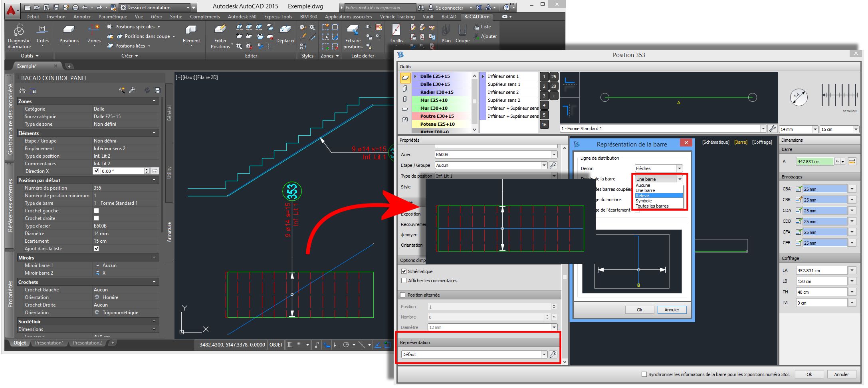868x388 pixels.
Task: Select Relevé in the dropdown list
Action: pos(659,196)
